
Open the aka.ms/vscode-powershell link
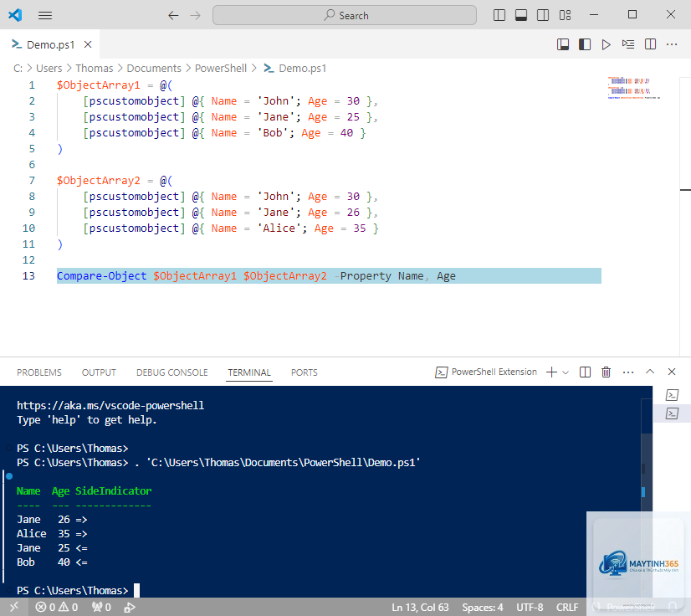coord(110,405)
